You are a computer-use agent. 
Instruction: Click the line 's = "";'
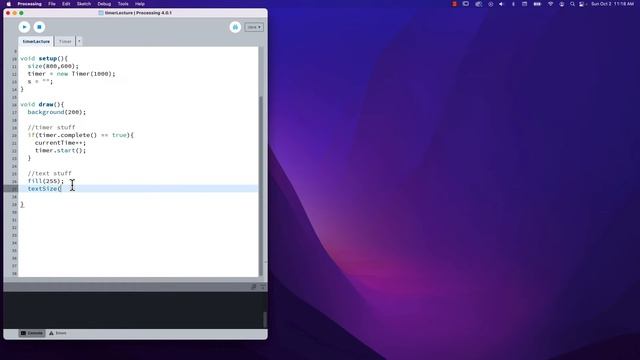(x=40, y=81)
